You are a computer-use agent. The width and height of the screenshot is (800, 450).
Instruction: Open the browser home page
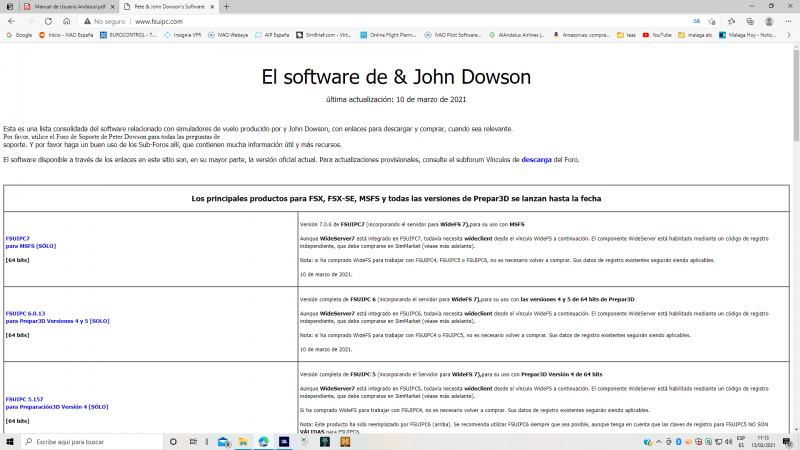[66, 21]
